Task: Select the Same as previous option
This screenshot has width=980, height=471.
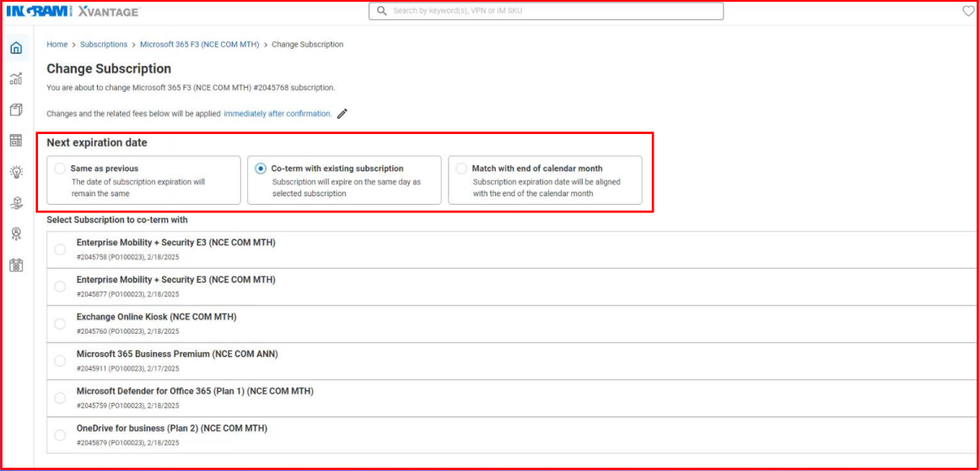Action: click(x=60, y=169)
